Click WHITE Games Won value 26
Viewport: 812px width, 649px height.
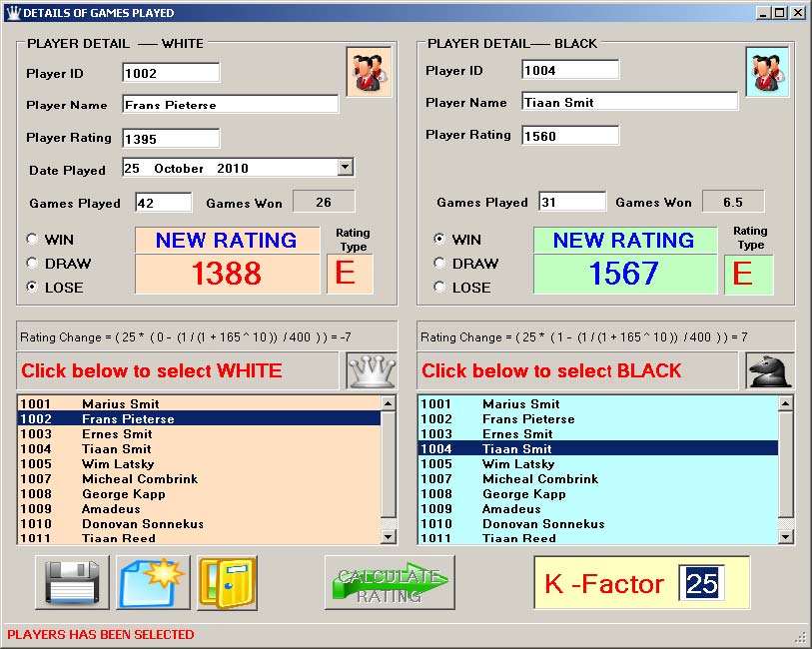click(324, 202)
